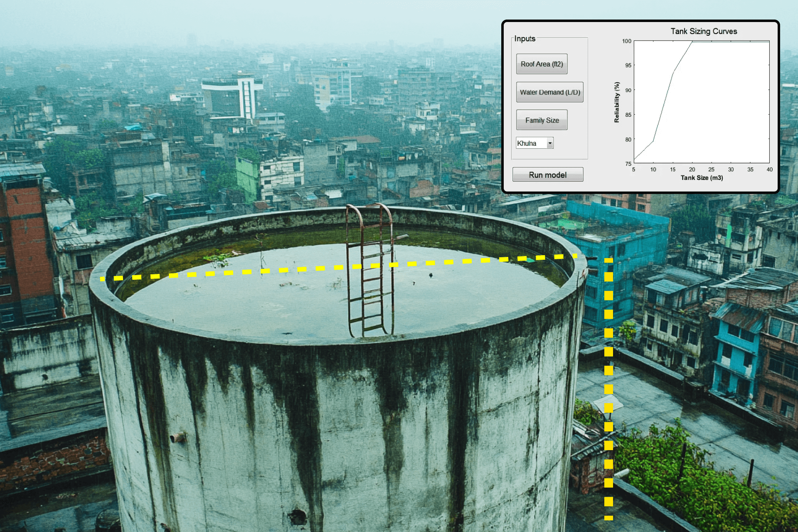Open the Khulna city dropdown
This screenshot has height=532, width=798.
click(534, 143)
